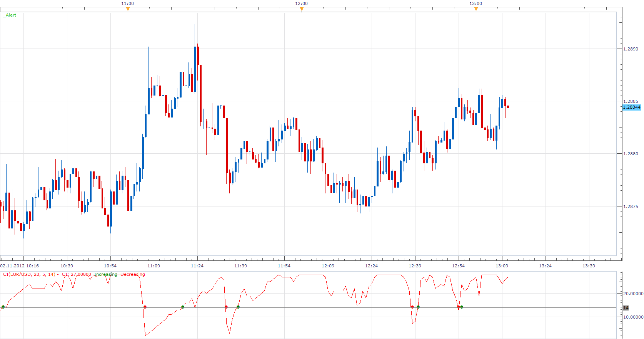Click the orange 13:00 hour marker
This screenshot has width=644, height=339.
point(476,10)
